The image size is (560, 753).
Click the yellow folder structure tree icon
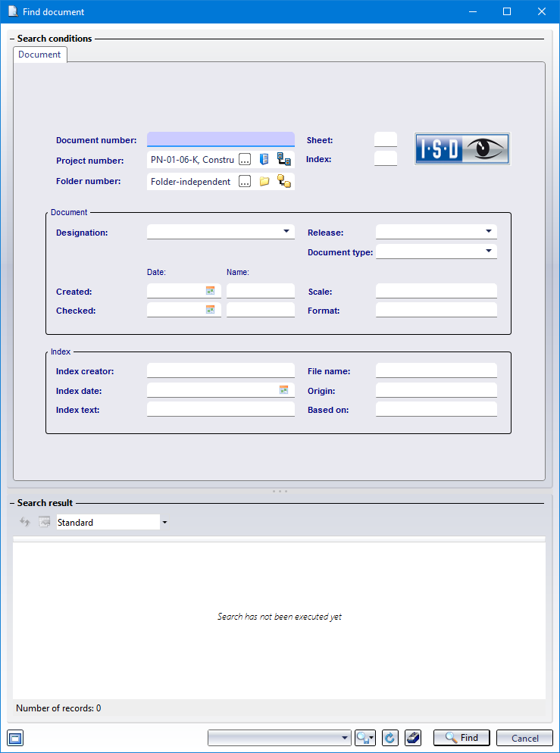284,182
